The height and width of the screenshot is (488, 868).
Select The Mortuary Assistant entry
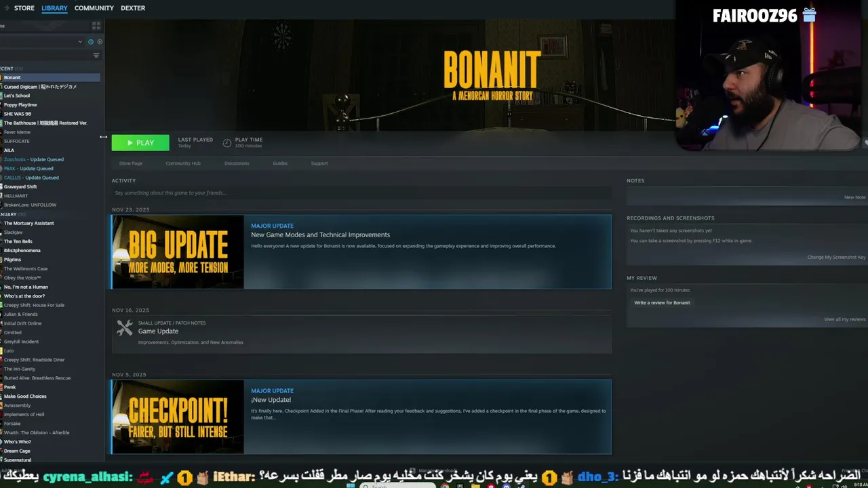click(x=28, y=223)
